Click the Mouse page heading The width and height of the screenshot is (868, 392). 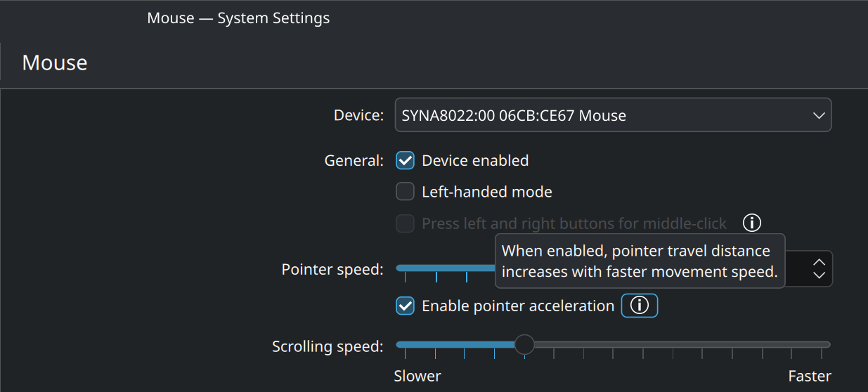coord(55,63)
